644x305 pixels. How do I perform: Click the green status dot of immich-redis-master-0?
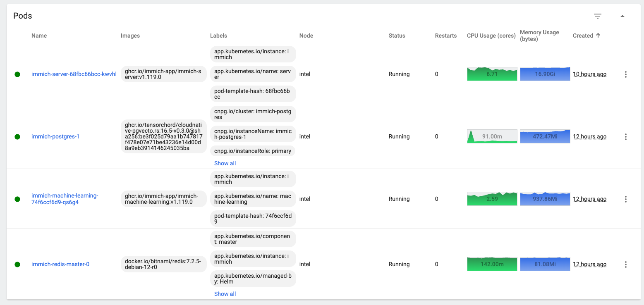(17, 264)
